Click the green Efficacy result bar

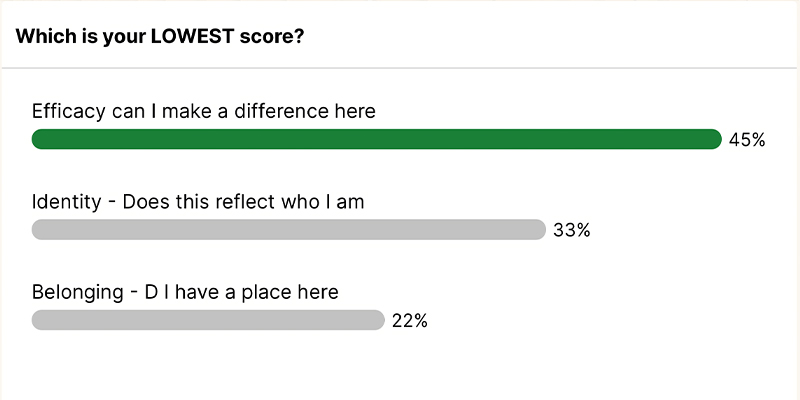pos(377,139)
